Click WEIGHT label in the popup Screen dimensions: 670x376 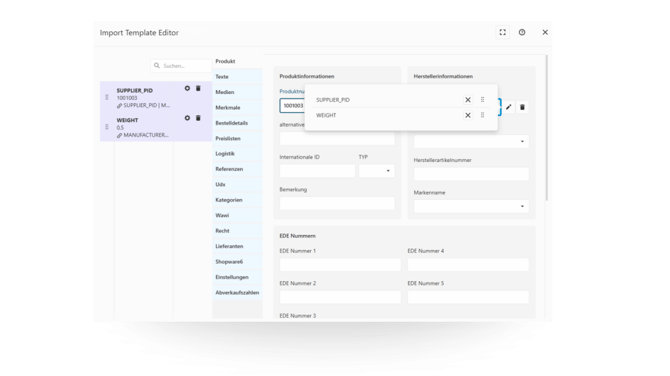326,115
